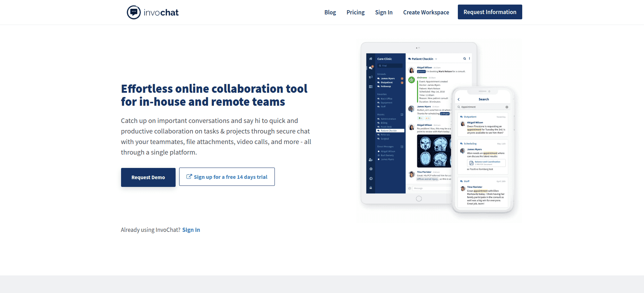Click the InvoChat logo in header
The height and width of the screenshot is (293, 644).
point(153,12)
